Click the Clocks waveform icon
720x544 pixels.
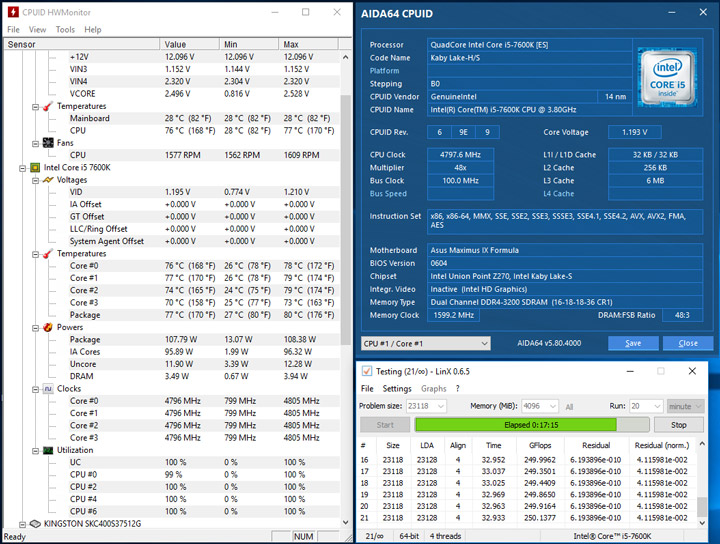point(48,389)
